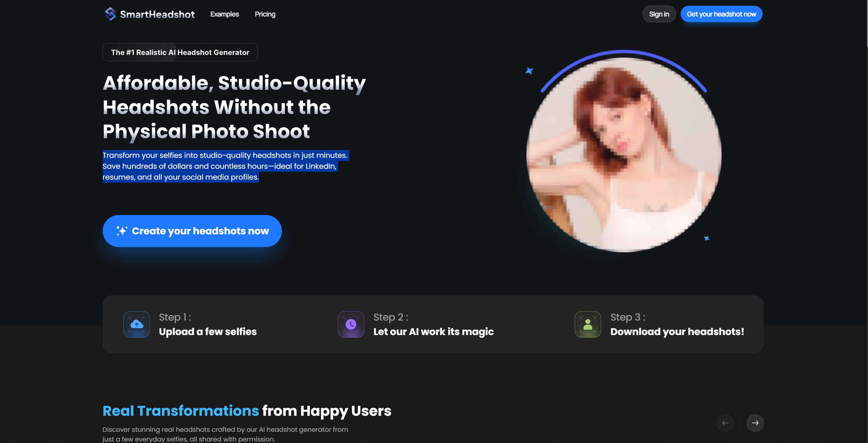Image resolution: width=868 pixels, height=443 pixels.
Task: Click the Upload a few selfies step text
Action: pyautogui.click(x=208, y=331)
